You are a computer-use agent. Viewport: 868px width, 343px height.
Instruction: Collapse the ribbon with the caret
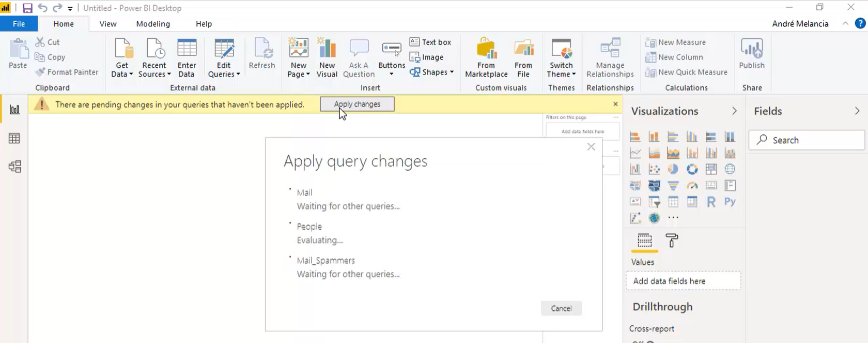click(x=845, y=24)
